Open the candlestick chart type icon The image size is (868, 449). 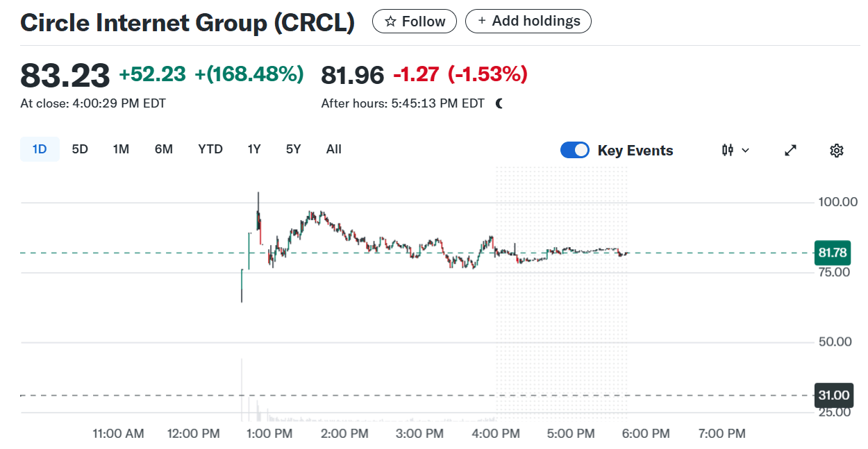click(x=728, y=150)
